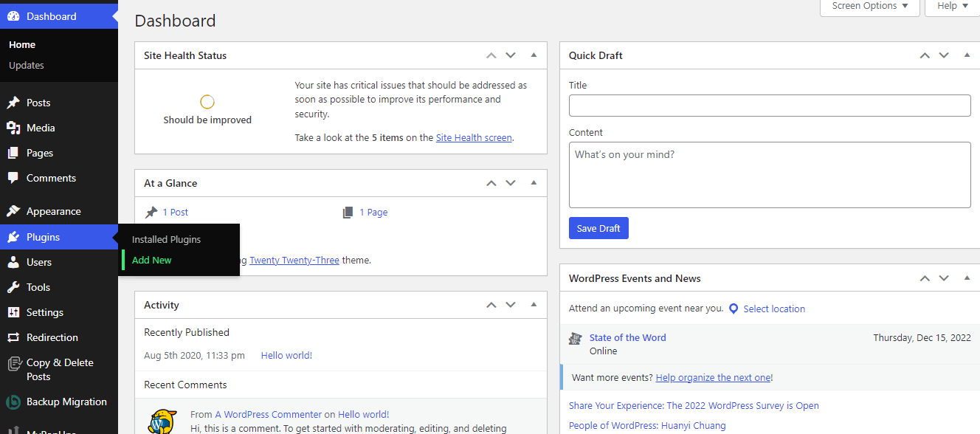
Task: Click the Posts pin icon in sidebar
Action: (15, 103)
